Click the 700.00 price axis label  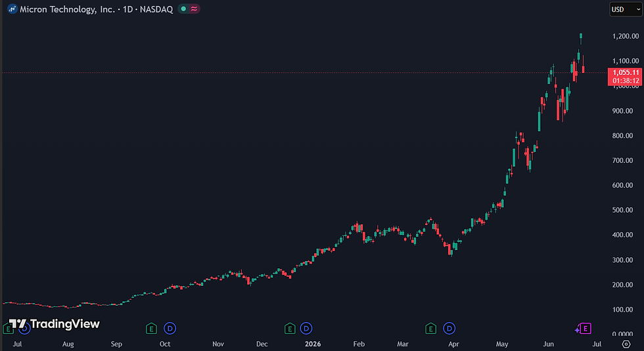point(623,160)
